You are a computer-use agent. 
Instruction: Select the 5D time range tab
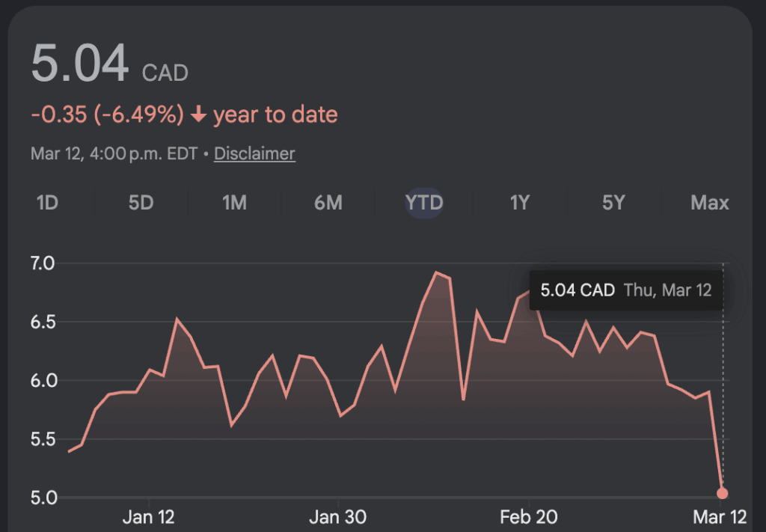tap(141, 203)
